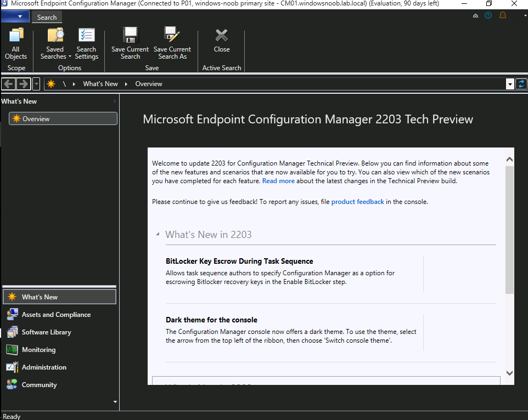The image size is (528, 420).
Task: Open the notification bell
Action: 503,15
